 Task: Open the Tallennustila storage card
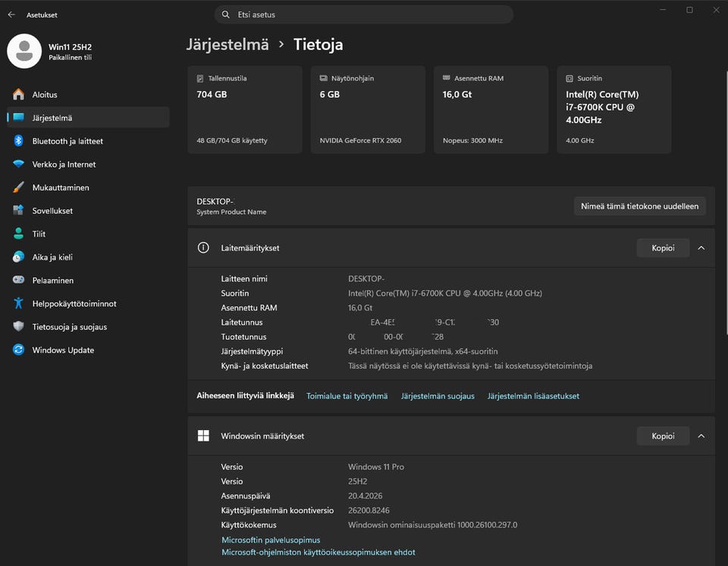(244, 110)
